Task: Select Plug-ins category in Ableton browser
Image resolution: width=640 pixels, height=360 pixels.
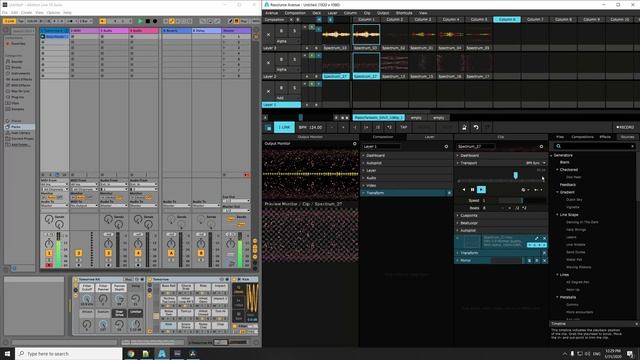Action: 18,97
